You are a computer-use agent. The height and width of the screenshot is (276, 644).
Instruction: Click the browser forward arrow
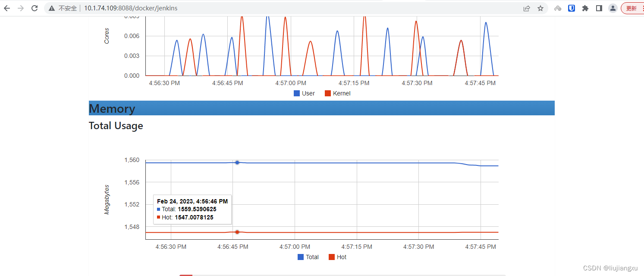click(x=21, y=8)
